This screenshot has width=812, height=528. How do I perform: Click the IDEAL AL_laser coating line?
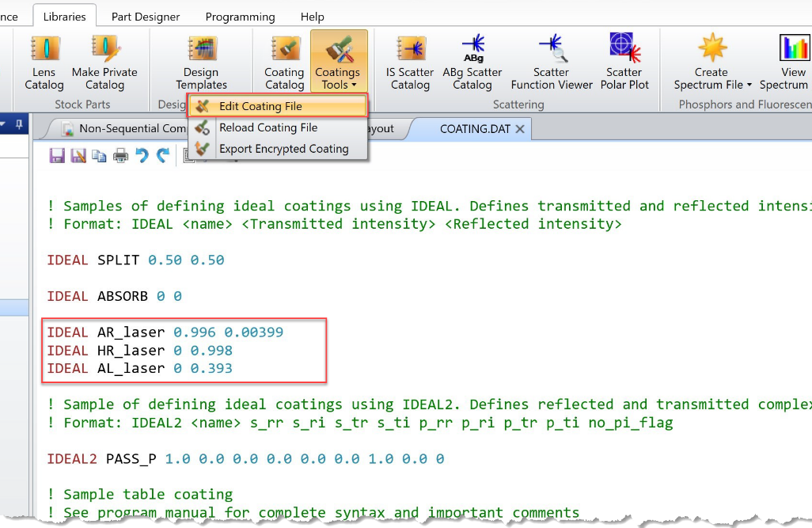click(x=140, y=368)
